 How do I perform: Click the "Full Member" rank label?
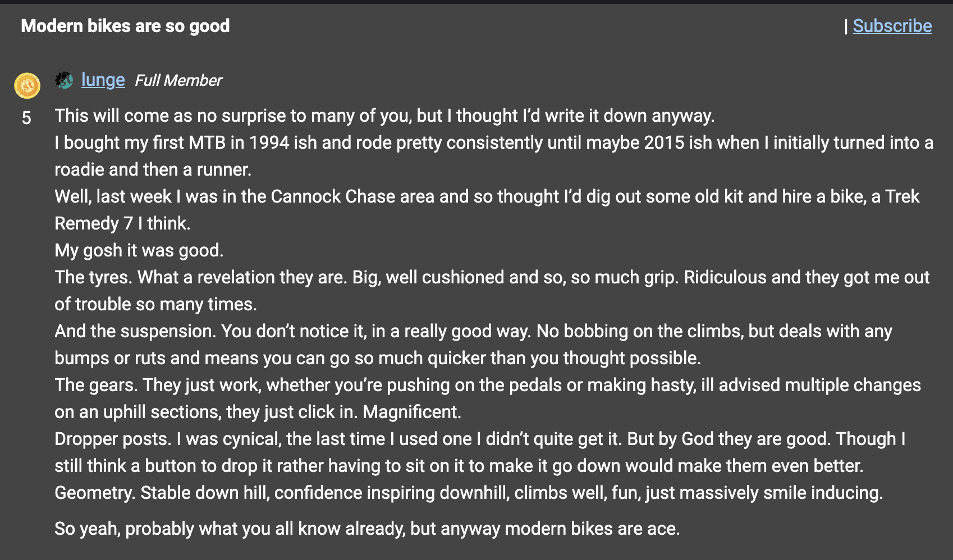click(x=178, y=81)
